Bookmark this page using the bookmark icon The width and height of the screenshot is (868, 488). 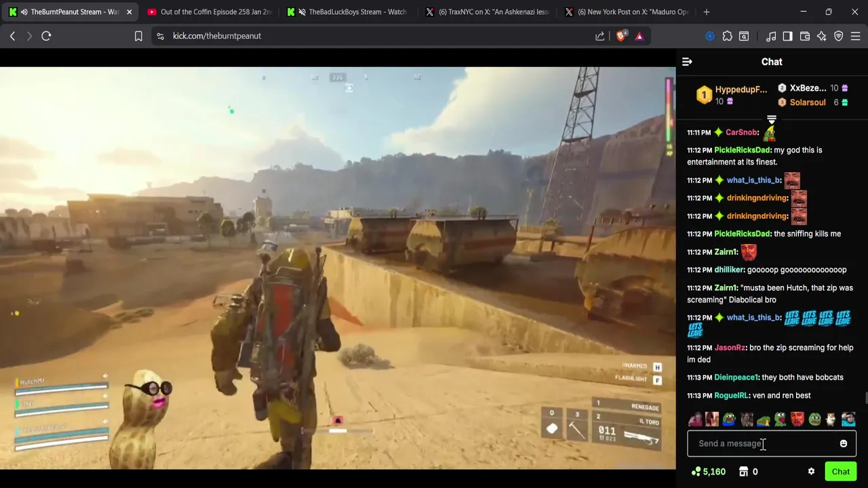pyautogui.click(x=138, y=36)
